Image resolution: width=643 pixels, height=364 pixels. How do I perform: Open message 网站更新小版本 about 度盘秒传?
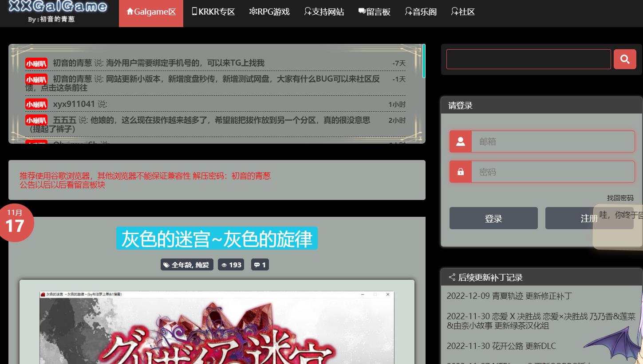click(x=202, y=83)
